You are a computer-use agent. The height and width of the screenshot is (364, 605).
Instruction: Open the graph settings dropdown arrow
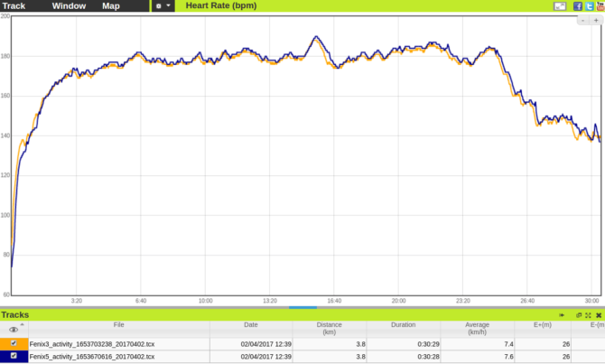(x=168, y=5)
